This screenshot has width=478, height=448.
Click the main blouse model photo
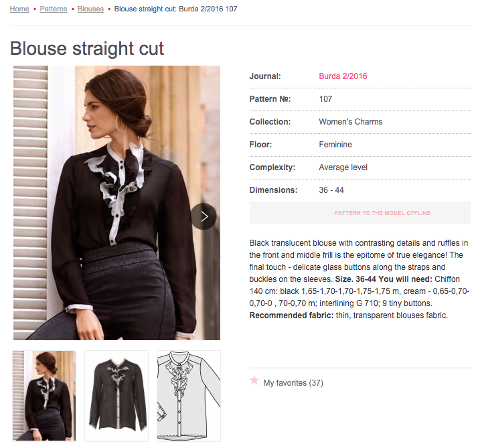point(116,203)
